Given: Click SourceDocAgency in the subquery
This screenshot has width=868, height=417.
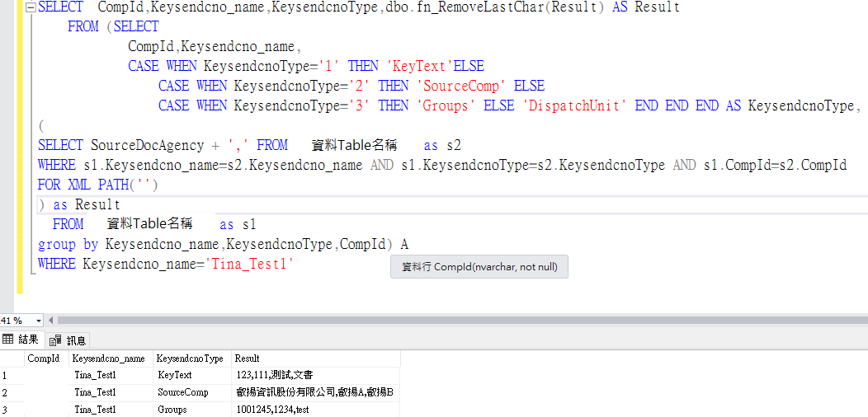Looking at the screenshot, I should pos(148,145).
